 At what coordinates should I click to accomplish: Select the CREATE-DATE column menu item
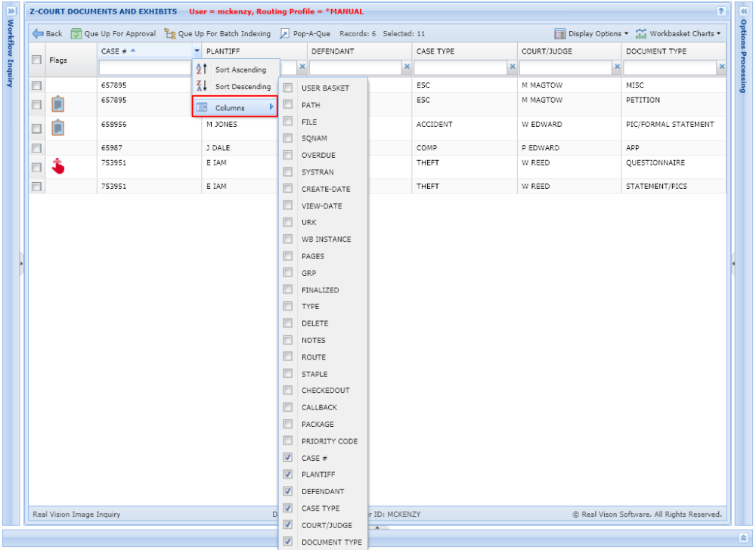pyautogui.click(x=323, y=189)
